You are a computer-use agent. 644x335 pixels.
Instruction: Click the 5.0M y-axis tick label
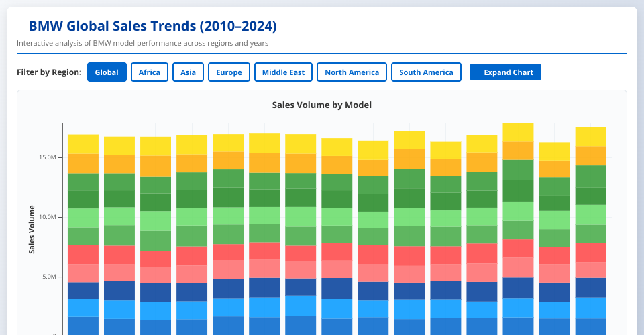(48, 277)
